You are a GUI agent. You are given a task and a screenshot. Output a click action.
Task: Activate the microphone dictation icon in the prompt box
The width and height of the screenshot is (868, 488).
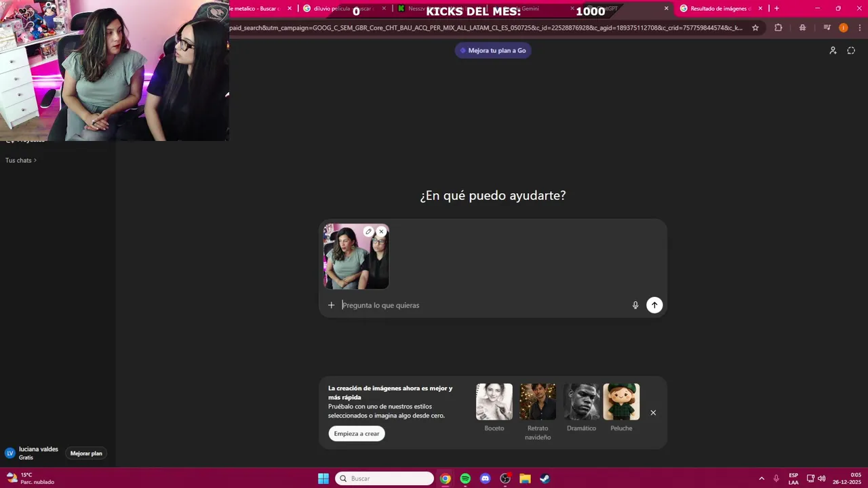635,305
